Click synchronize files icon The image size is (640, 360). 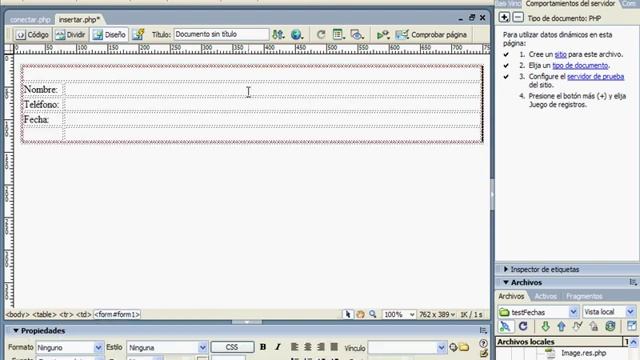[x=610, y=327]
